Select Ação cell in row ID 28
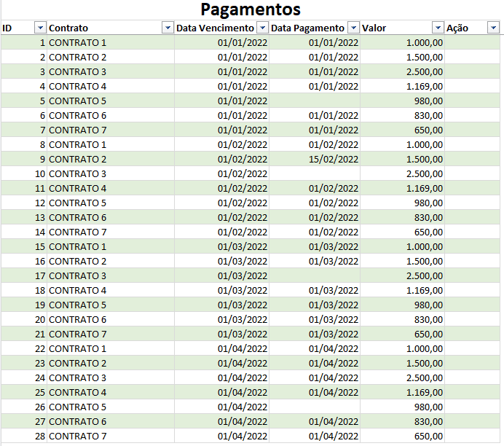Image resolution: width=504 pixels, height=446 pixels. [x=472, y=436]
